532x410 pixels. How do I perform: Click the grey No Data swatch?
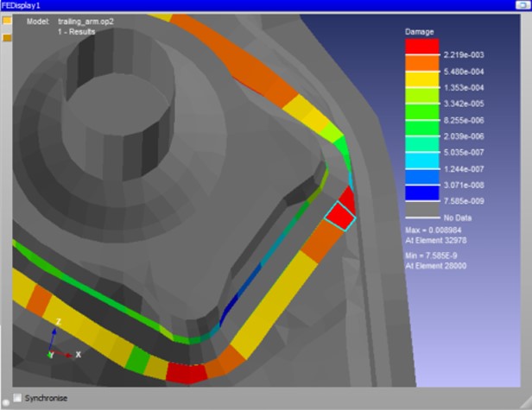pos(422,209)
